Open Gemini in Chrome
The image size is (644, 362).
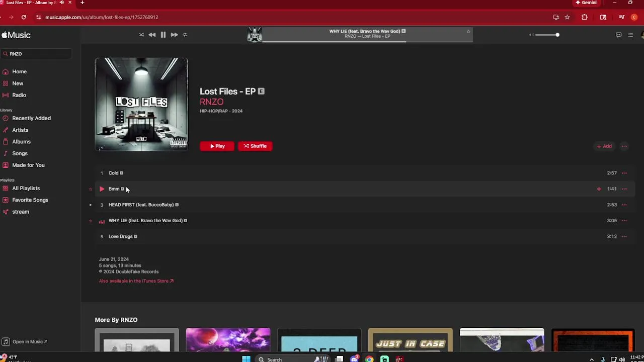point(587,3)
